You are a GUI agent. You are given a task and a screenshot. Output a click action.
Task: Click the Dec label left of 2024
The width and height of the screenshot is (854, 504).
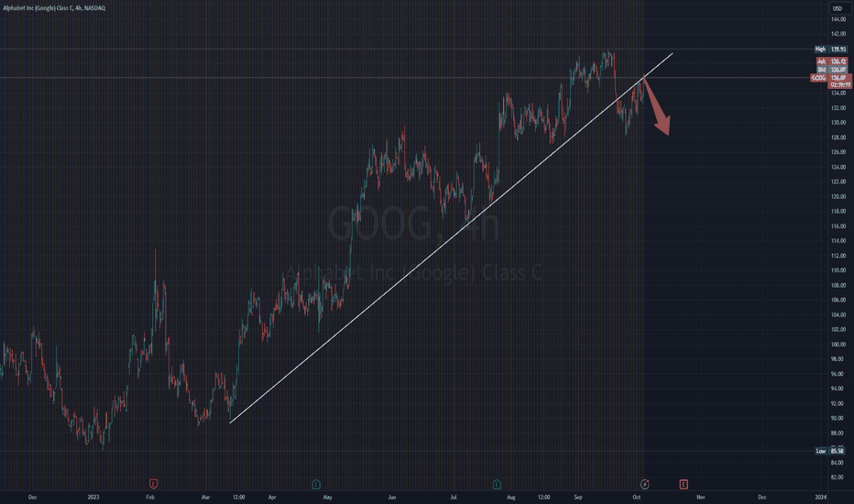(x=762, y=497)
